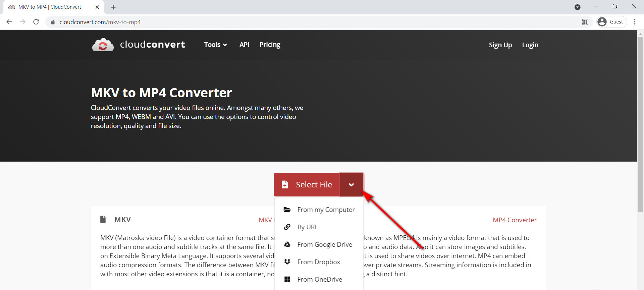Click the padlock site info icon
The height and width of the screenshot is (290, 644).
tap(53, 22)
